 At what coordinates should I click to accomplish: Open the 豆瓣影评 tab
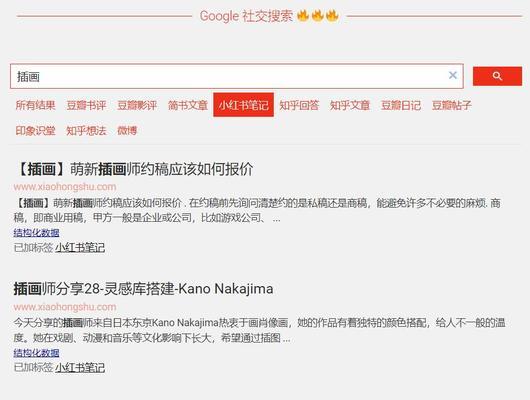coord(137,105)
